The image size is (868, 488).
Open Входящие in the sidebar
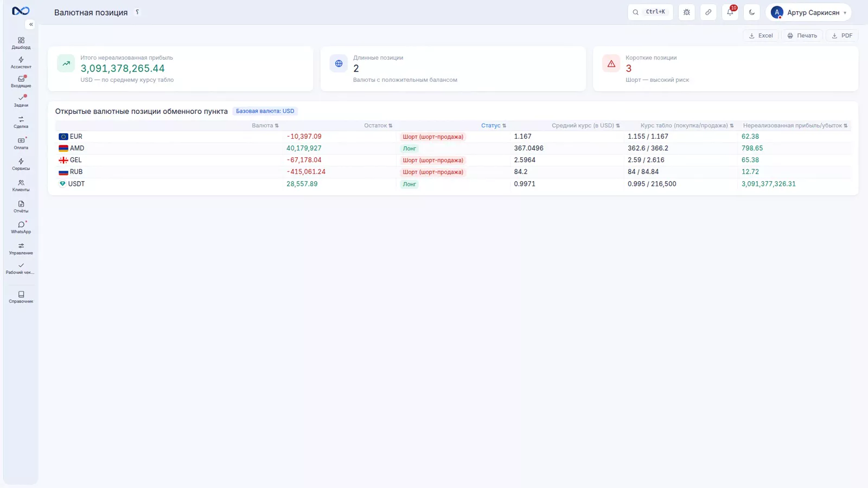click(x=21, y=82)
